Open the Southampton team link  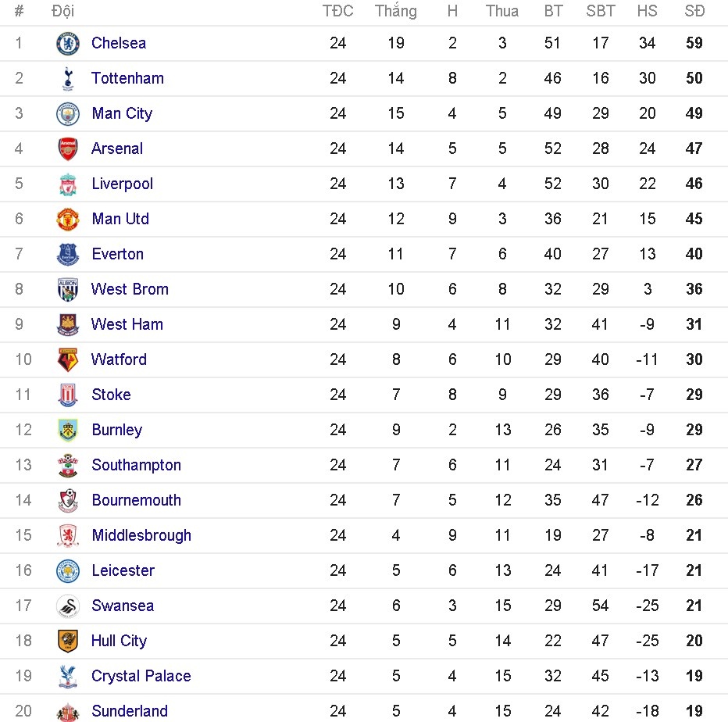click(136, 465)
